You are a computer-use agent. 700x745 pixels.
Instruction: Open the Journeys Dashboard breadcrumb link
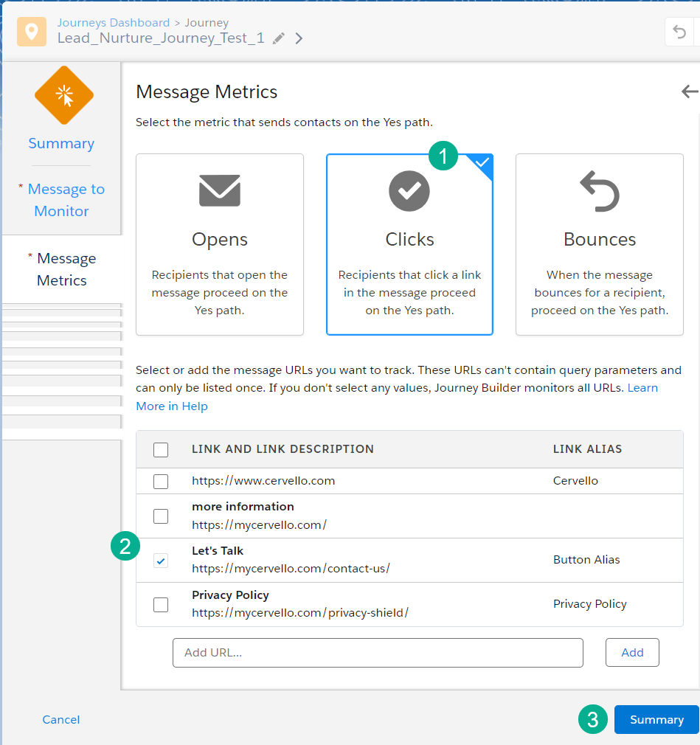(x=114, y=23)
